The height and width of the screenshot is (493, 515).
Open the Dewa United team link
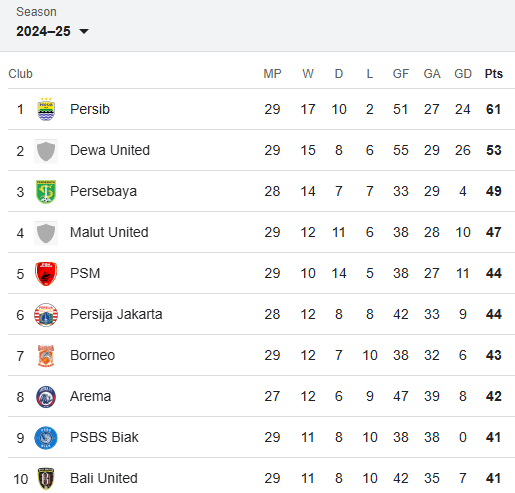[110, 150]
